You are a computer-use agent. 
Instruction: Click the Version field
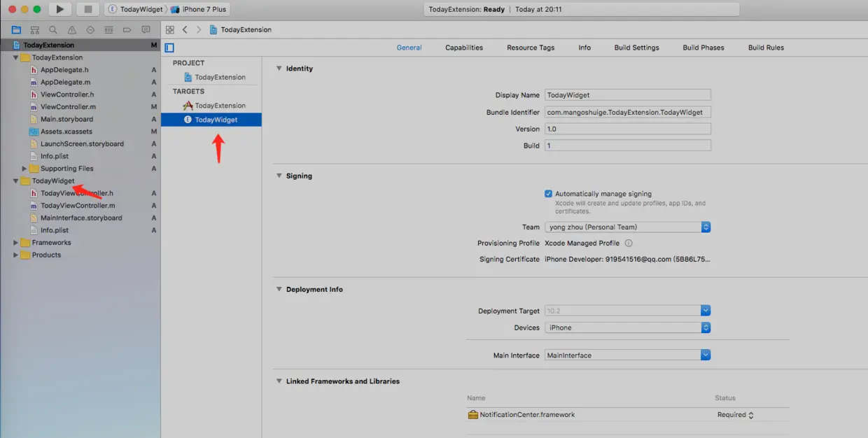coord(628,129)
